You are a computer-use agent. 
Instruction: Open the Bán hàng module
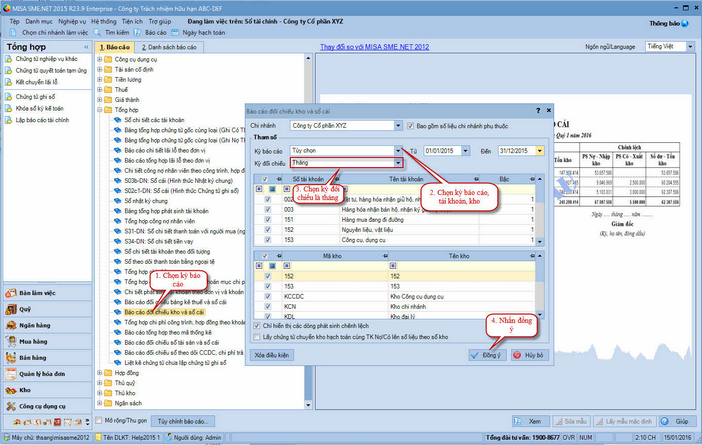coord(47,357)
